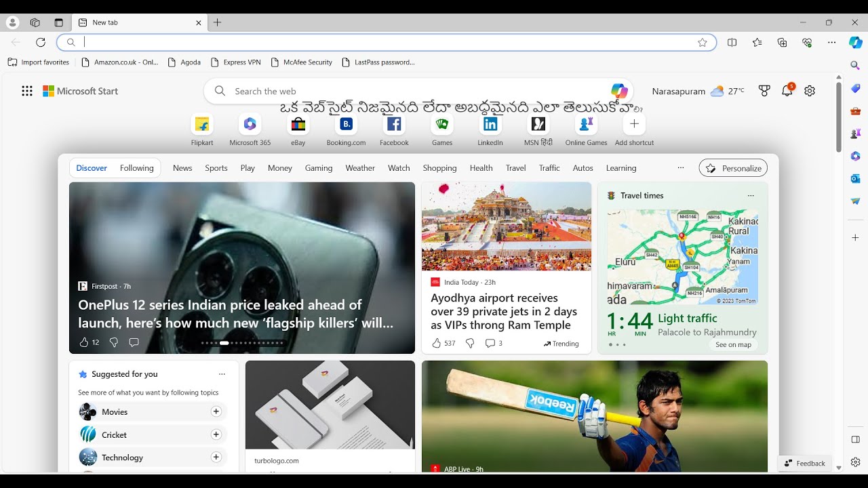Open the Microsoft apps grid launcher
The width and height of the screenshot is (868, 488).
pos(27,91)
